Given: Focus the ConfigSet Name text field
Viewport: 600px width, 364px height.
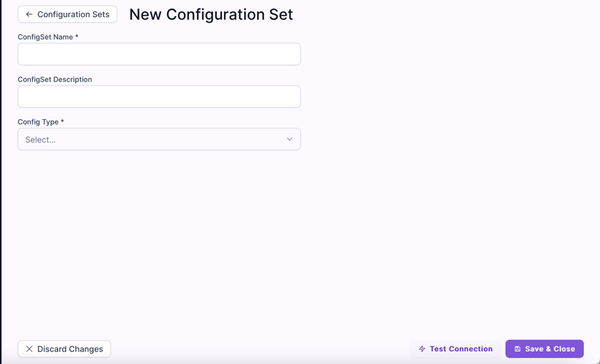Looking at the screenshot, I should pos(159,54).
